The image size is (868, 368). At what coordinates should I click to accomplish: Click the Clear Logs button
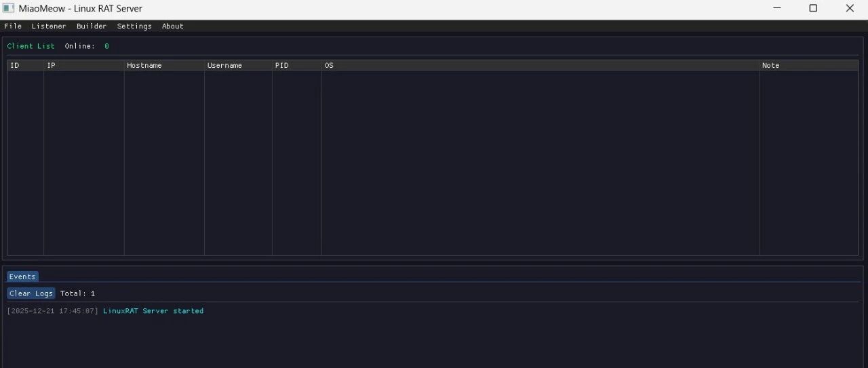click(31, 293)
